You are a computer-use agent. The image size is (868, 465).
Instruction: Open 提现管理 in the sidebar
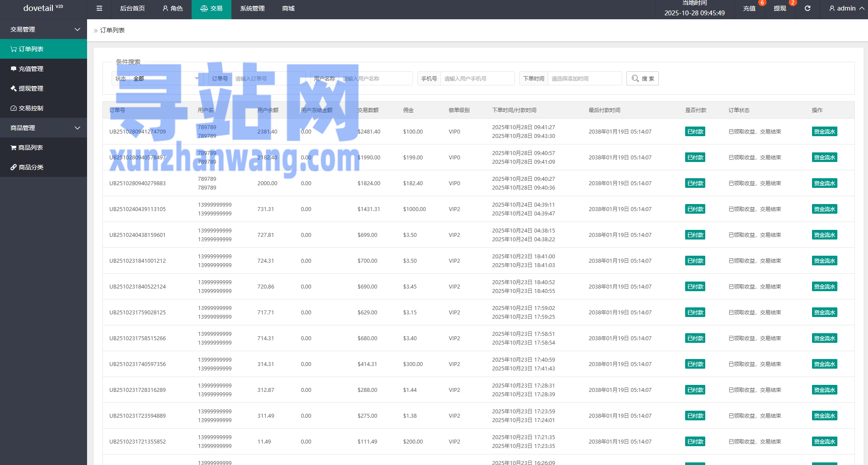tap(31, 88)
